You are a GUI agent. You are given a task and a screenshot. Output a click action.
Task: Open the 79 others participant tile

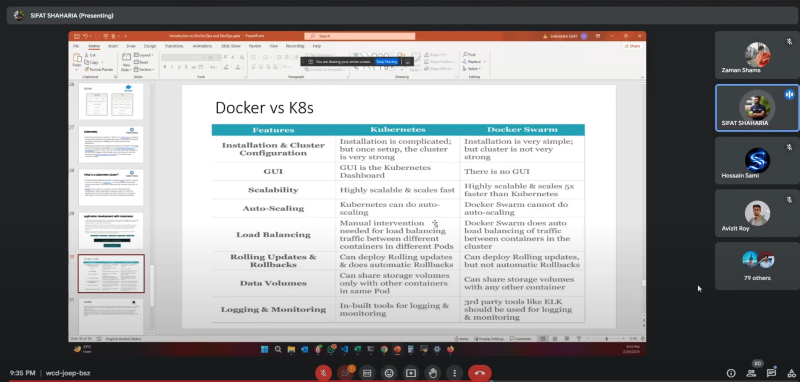757,266
